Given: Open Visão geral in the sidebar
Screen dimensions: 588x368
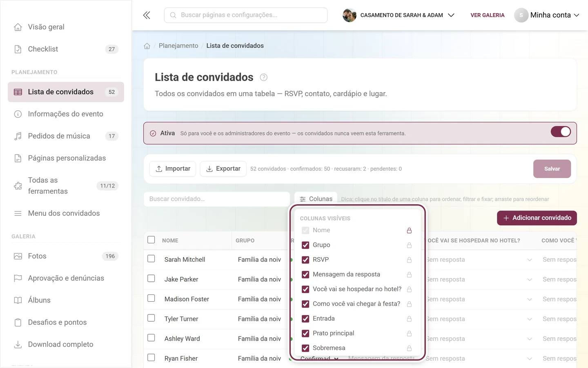Looking at the screenshot, I should [66, 27].
